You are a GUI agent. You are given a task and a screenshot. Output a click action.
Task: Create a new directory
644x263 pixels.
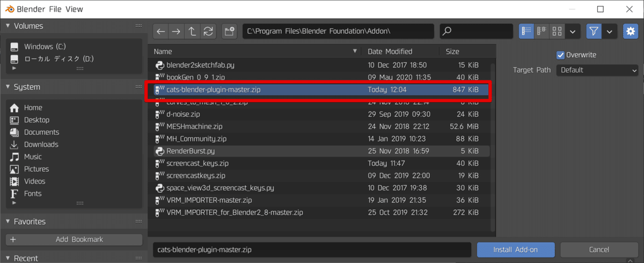coord(230,32)
